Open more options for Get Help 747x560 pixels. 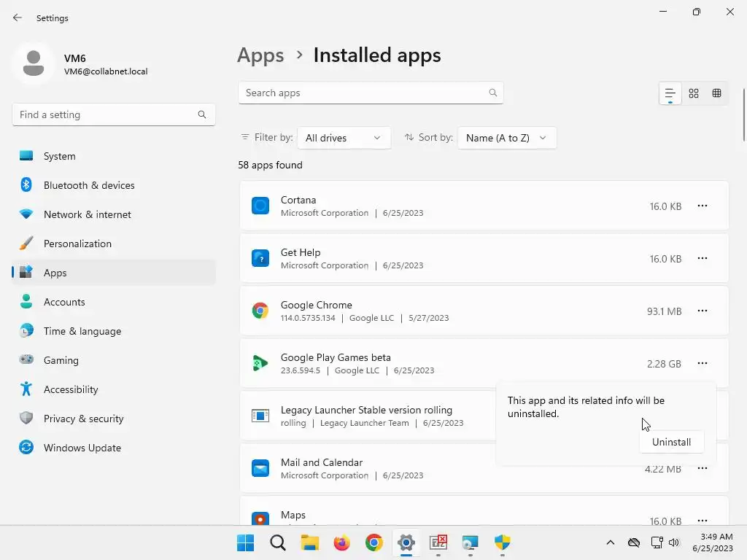702,259
